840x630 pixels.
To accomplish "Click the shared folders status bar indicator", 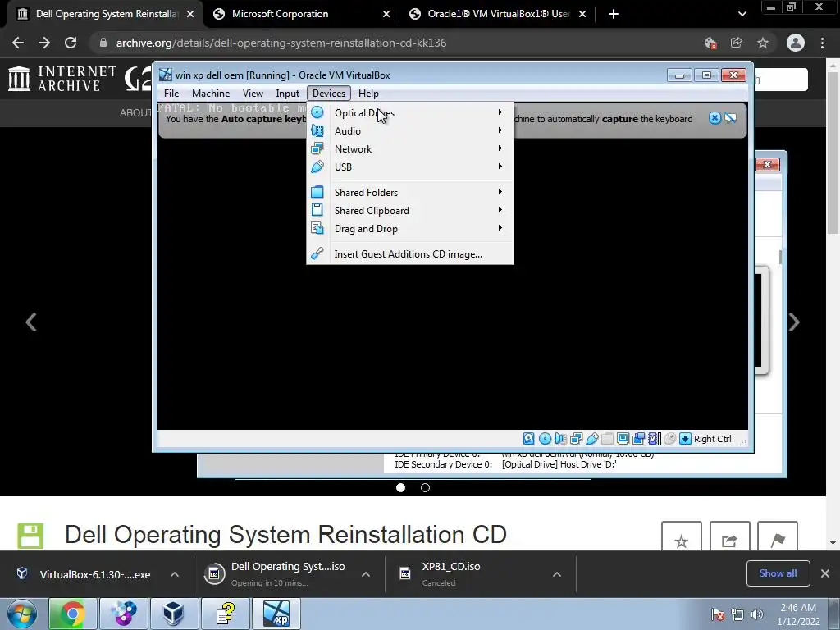I will 608,439.
